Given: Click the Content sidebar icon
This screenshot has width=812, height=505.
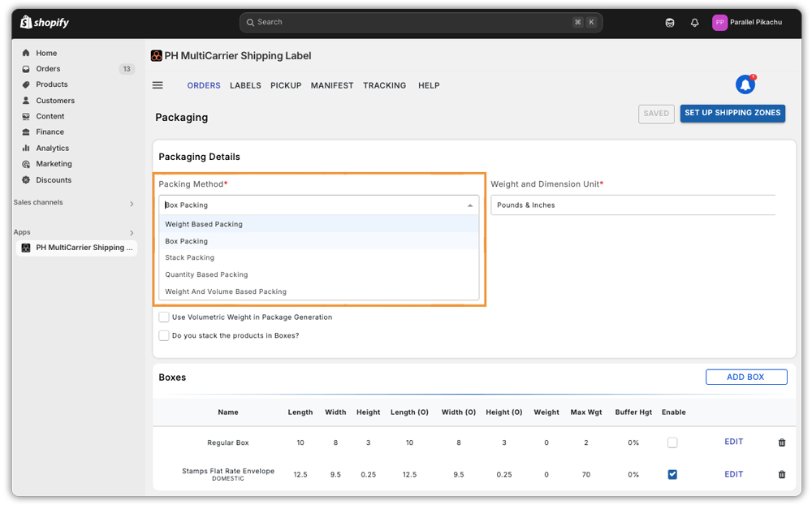Looking at the screenshot, I should 26,117.
